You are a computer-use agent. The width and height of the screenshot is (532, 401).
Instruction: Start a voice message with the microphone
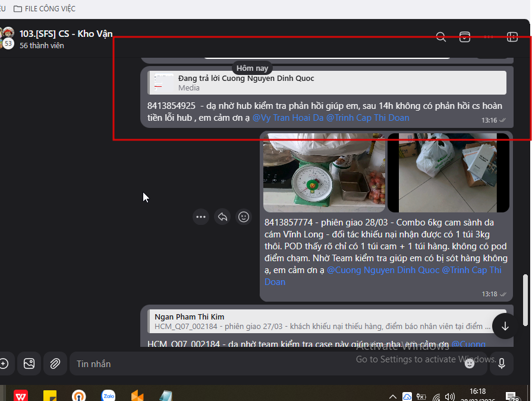click(x=502, y=364)
